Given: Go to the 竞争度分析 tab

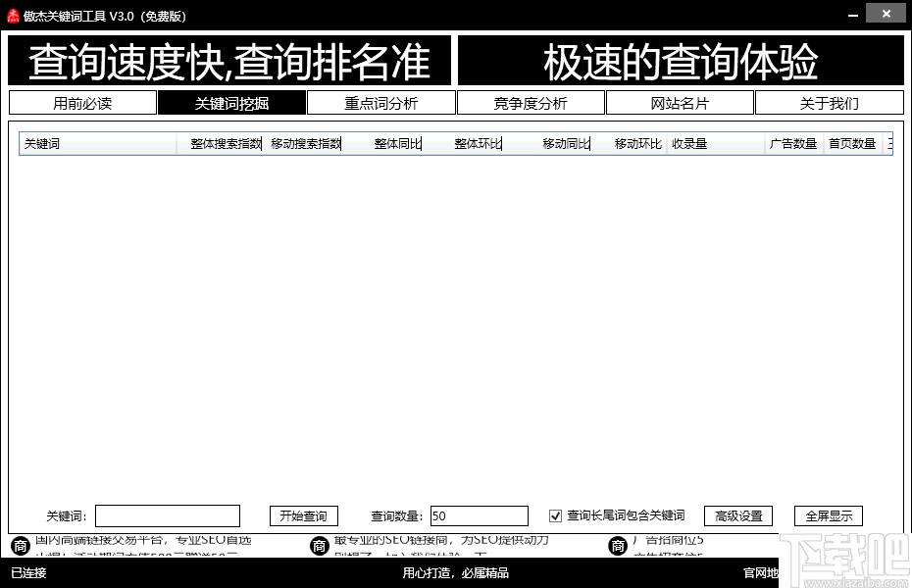Looking at the screenshot, I should pyautogui.click(x=531, y=103).
